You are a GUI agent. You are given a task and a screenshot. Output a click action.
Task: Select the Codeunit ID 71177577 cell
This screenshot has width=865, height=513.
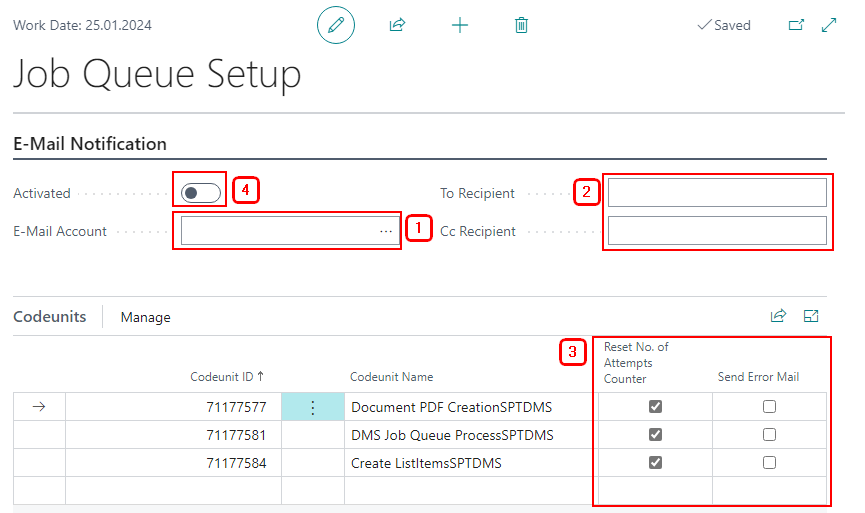tap(173, 407)
